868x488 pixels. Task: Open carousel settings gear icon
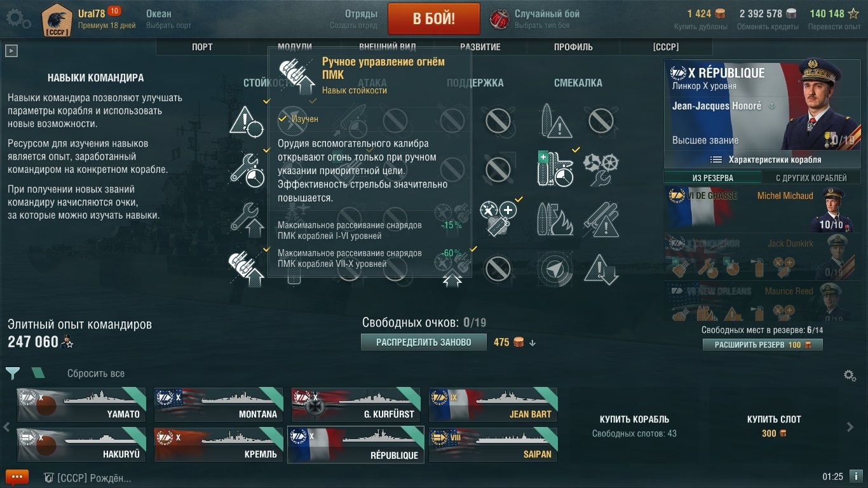(x=850, y=376)
